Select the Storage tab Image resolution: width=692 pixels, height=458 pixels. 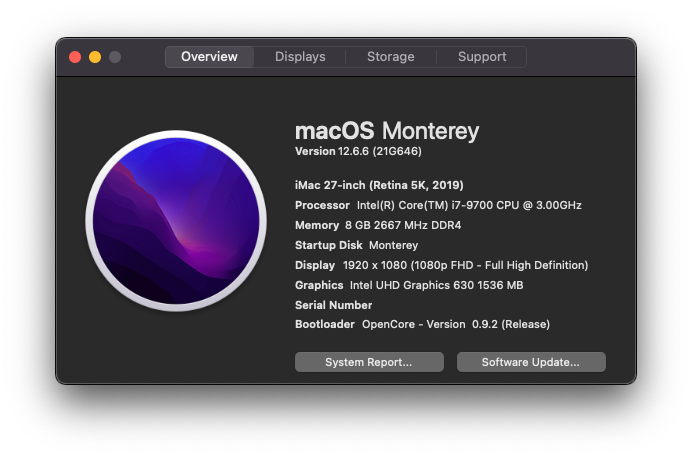coord(391,57)
